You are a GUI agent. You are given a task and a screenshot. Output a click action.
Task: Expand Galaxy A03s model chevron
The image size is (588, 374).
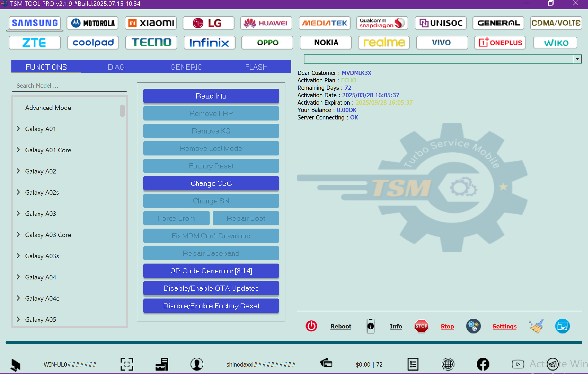pos(18,256)
